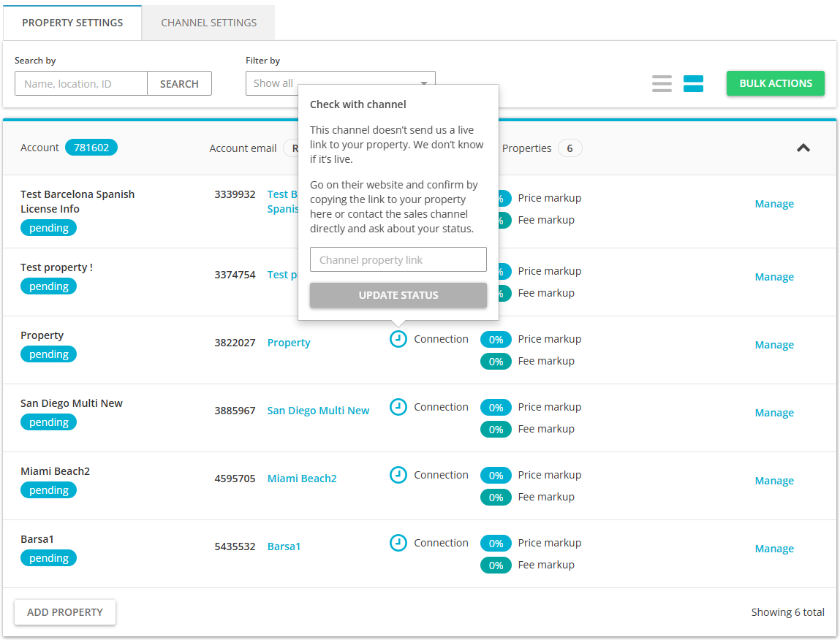Click pending badge under Barsa1
Screen dimensions: 840x640
[x=49, y=559]
